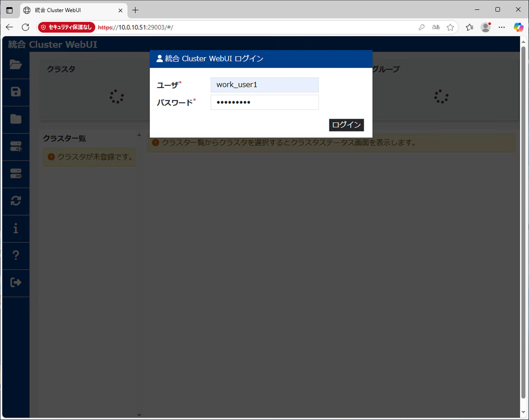Click the ユーザ label in login dialog
This screenshot has height=420, width=529.
pos(168,85)
